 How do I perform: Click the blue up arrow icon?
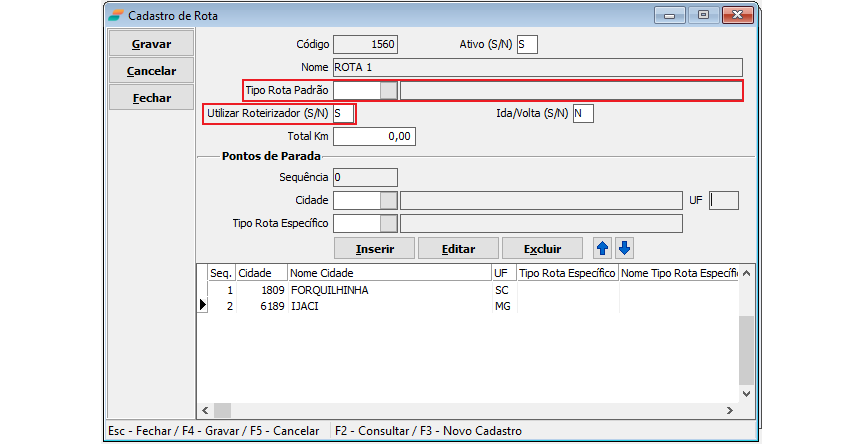(x=602, y=248)
